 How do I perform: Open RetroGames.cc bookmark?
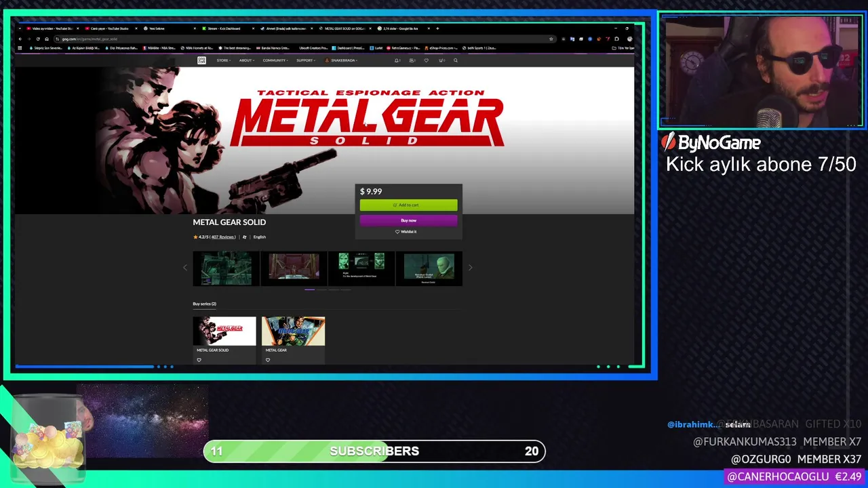point(403,48)
